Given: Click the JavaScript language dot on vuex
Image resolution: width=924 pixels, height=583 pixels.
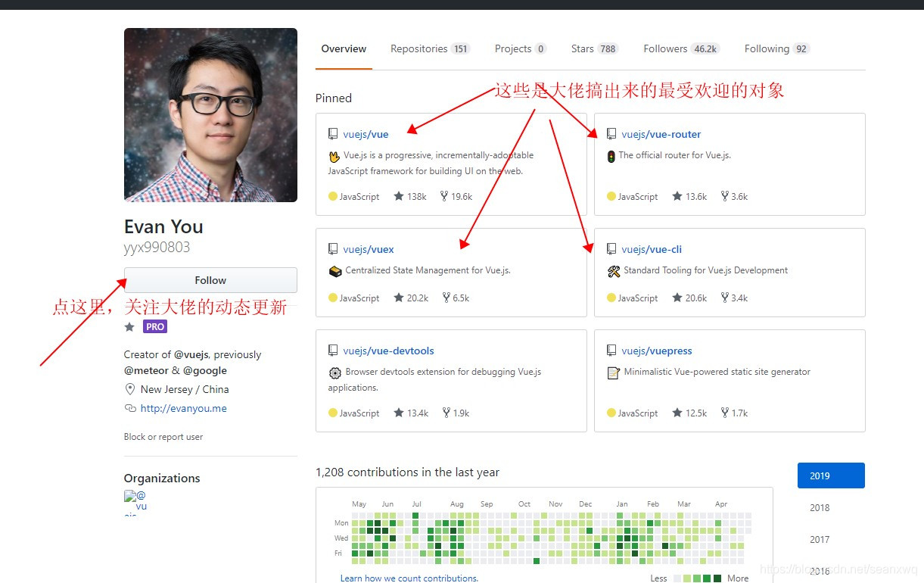Looking at the screenshot, I should tap(332, 298).
